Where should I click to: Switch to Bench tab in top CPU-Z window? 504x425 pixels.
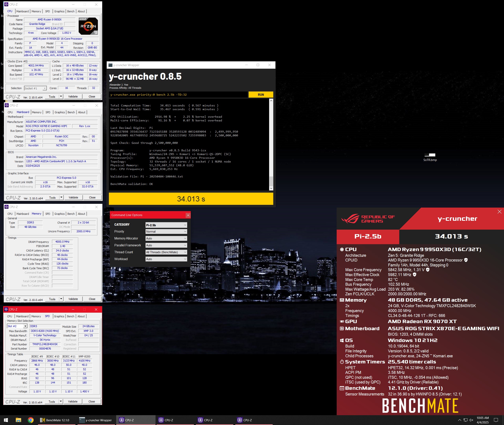pyautogui.click(x=71, y=11)
